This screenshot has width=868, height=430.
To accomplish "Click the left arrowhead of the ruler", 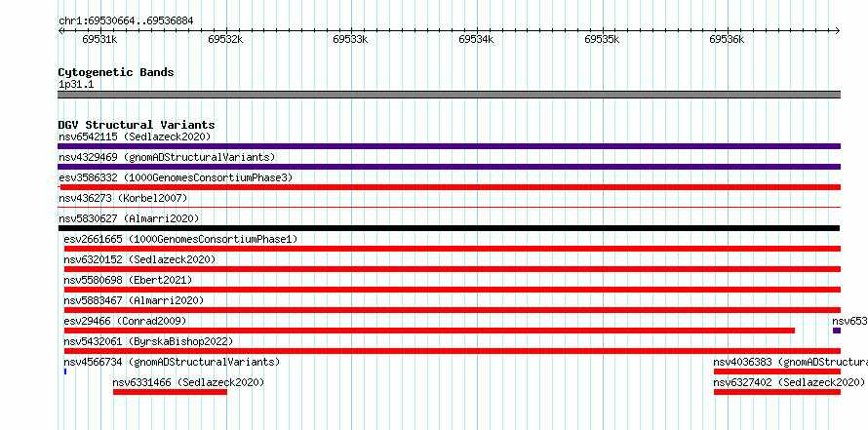I will pos(60,30).
